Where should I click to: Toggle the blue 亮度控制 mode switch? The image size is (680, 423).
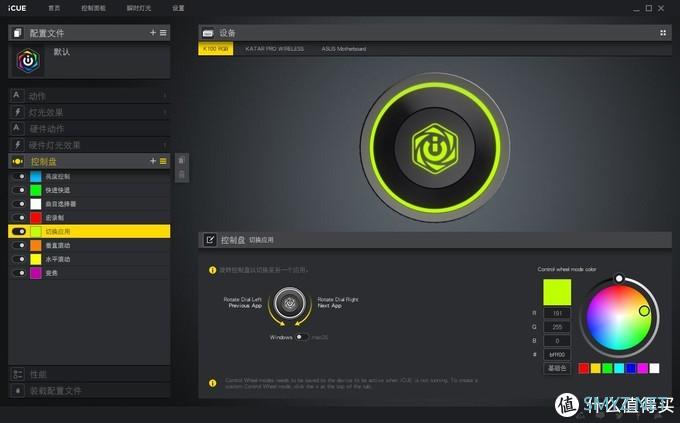click(19, 176)
